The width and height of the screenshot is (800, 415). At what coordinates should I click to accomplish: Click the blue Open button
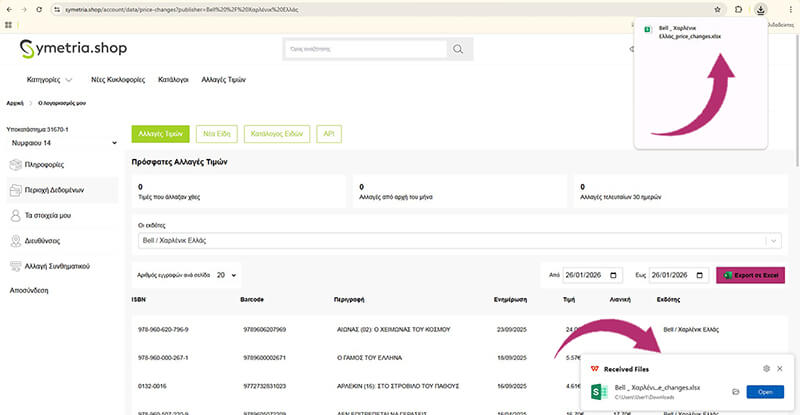765,392
